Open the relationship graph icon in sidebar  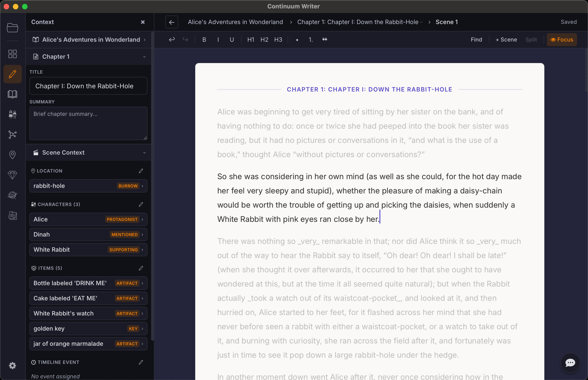coord(12,134)
